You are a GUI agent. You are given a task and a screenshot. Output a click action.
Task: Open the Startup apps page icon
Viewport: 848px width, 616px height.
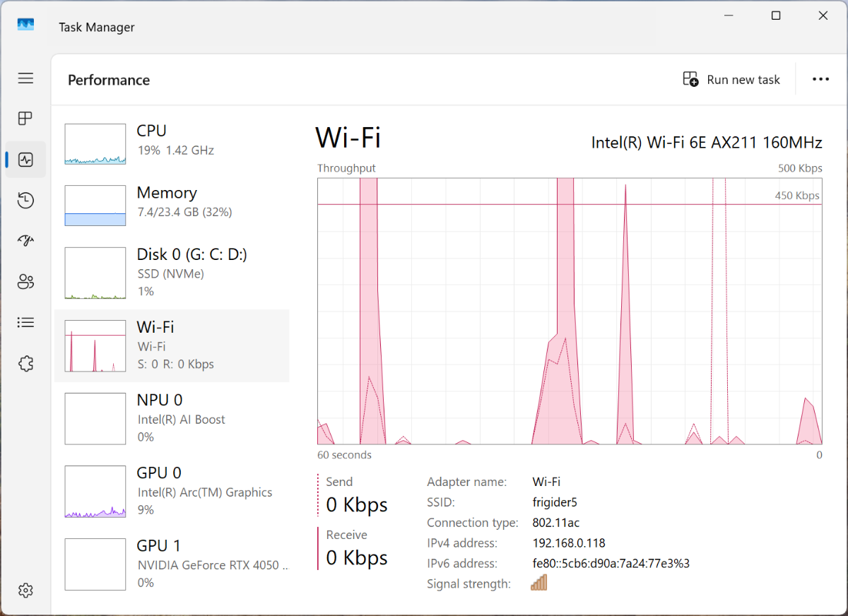click(25, 241)
